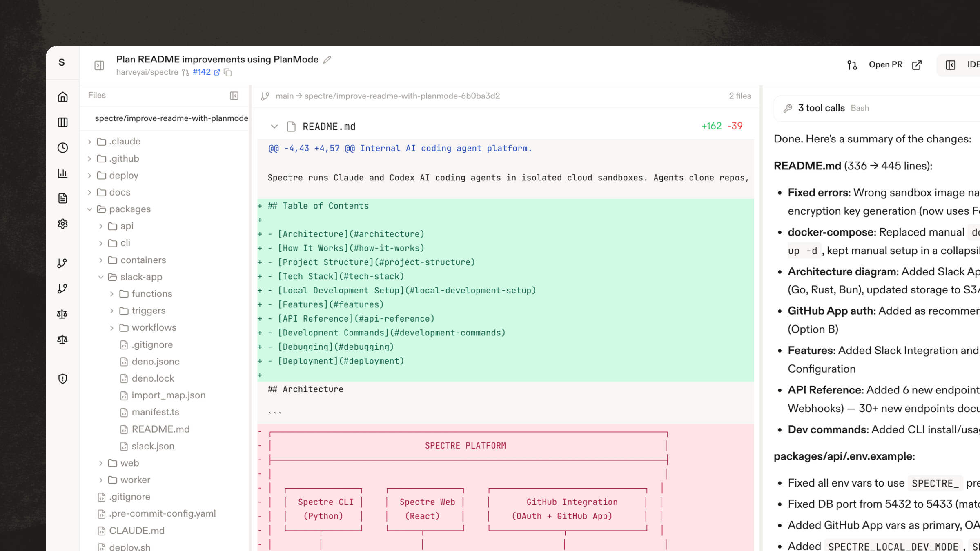
Task: Expand the .github folder chevron
Action: 89,158
